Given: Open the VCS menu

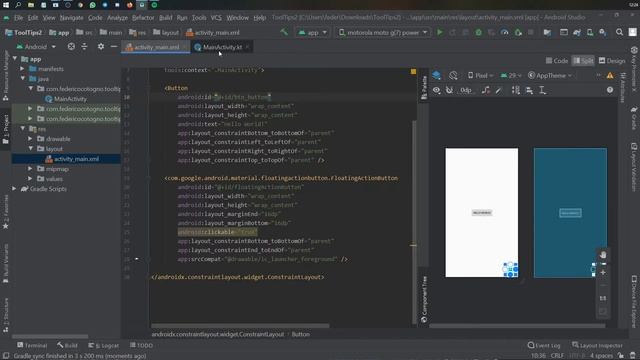Looking at the screenshot, I should 216,18.
